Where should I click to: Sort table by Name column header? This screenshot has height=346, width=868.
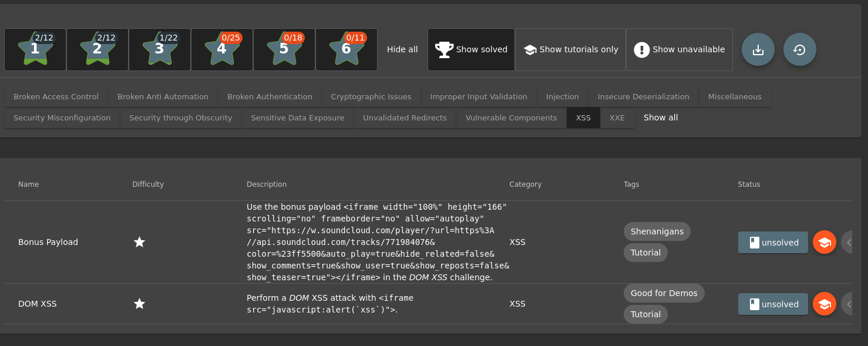click(28, 184)
